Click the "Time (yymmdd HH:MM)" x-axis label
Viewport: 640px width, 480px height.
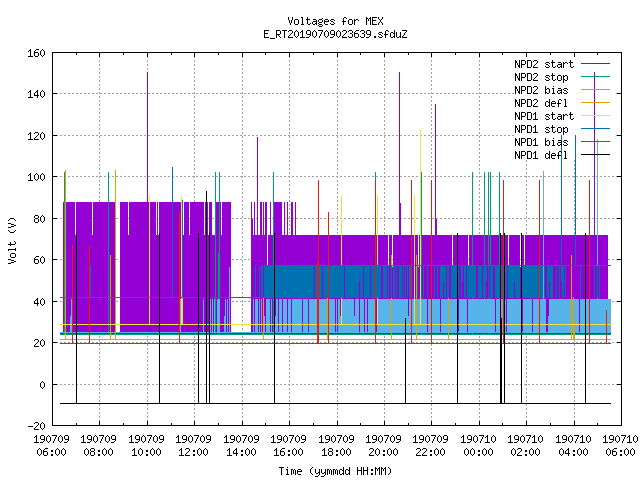tap(335, 471)
